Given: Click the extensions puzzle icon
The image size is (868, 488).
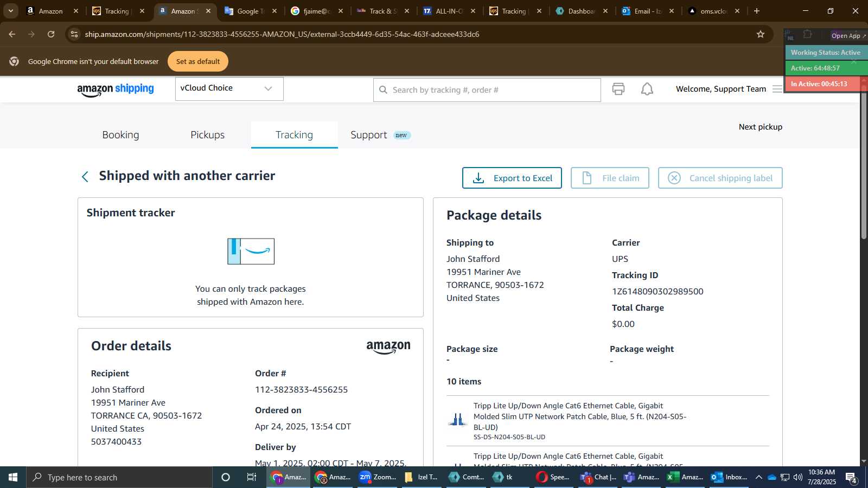Looking at the screenshot, I should tap(807, 34).
